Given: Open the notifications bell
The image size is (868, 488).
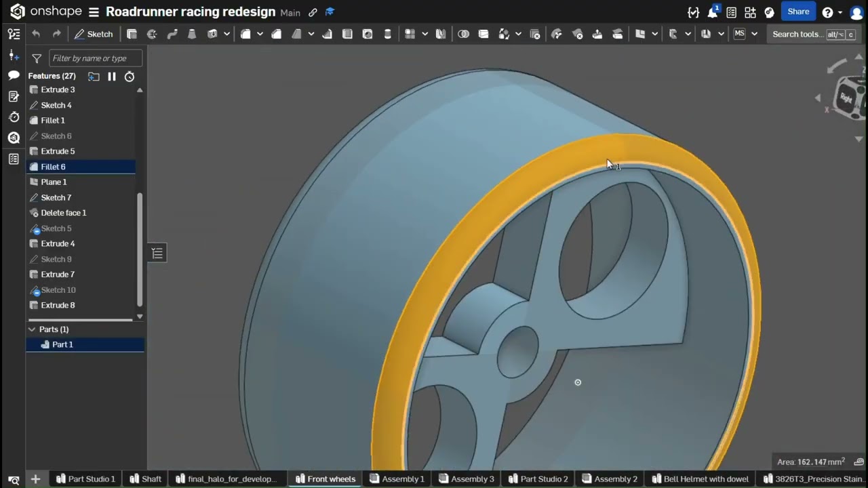Looking at the screenshot, I should pos(713,12).
